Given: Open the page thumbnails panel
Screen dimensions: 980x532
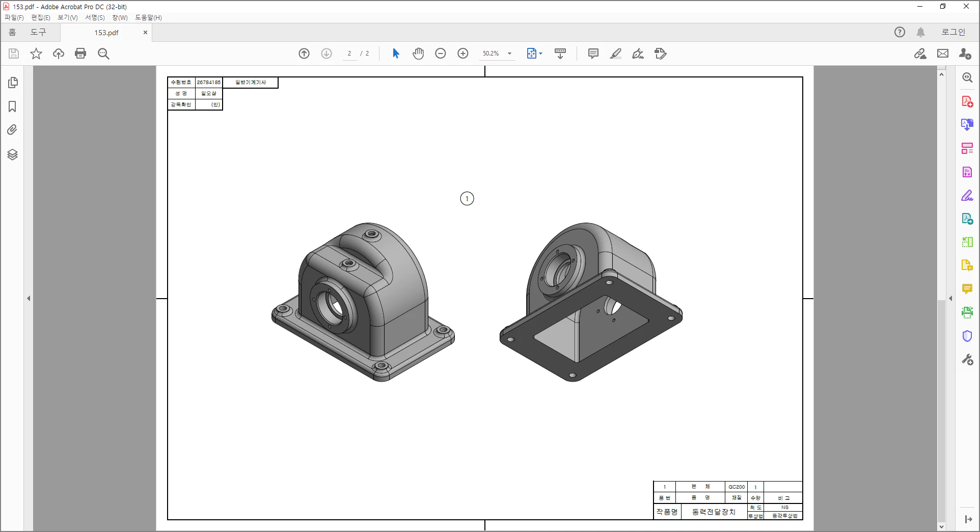Looking at the screenshot, I should 13,82.
